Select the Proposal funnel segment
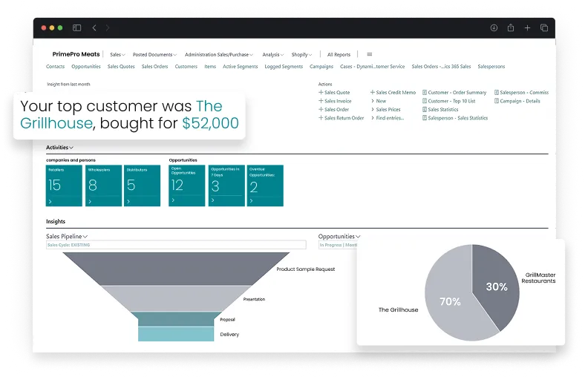Image resolution: width=588 pixels, height=377 pixels. click(176, 319)
